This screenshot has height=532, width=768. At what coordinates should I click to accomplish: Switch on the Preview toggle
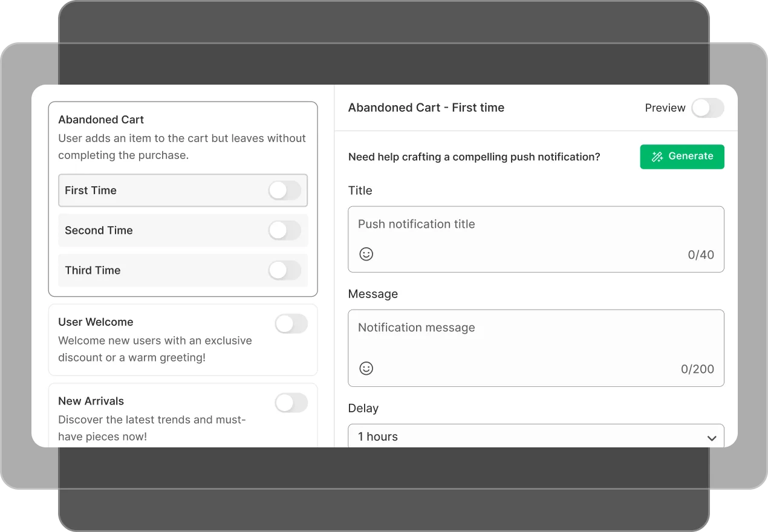click(x=708, y=108)
